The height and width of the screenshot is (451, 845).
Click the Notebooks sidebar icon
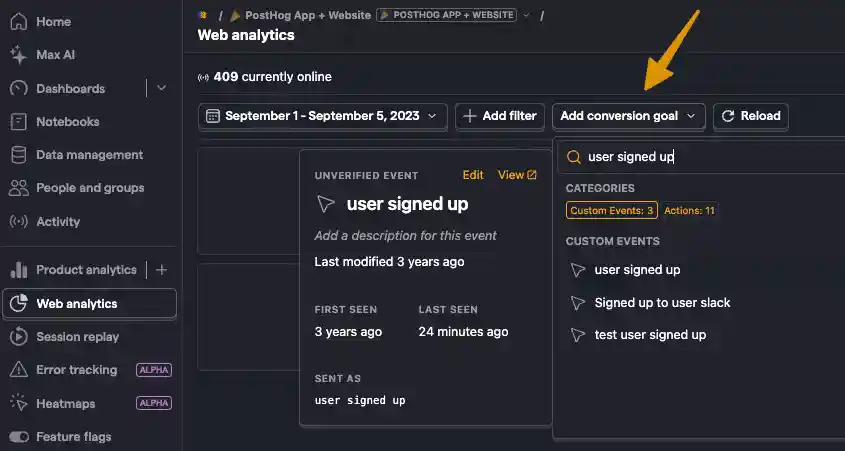point(18,122)
